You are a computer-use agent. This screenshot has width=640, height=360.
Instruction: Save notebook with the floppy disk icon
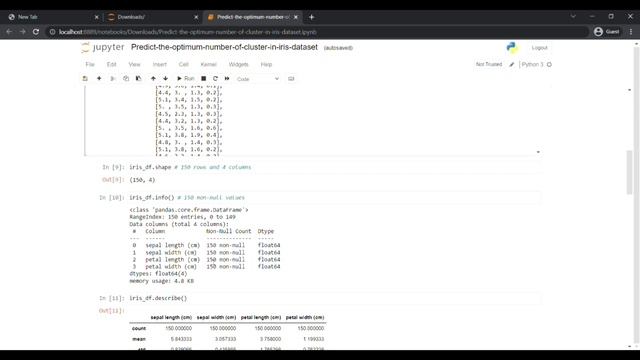(85, 78)
